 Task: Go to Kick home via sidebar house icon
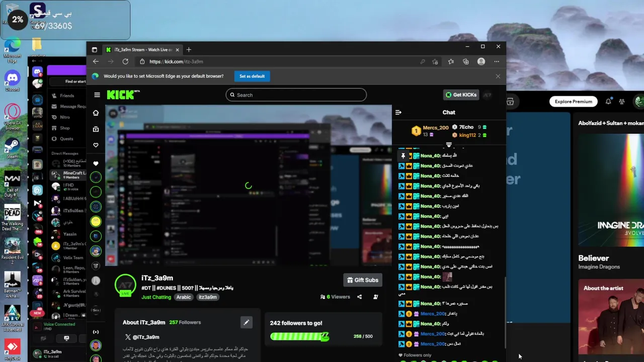[x=96, y=113]
